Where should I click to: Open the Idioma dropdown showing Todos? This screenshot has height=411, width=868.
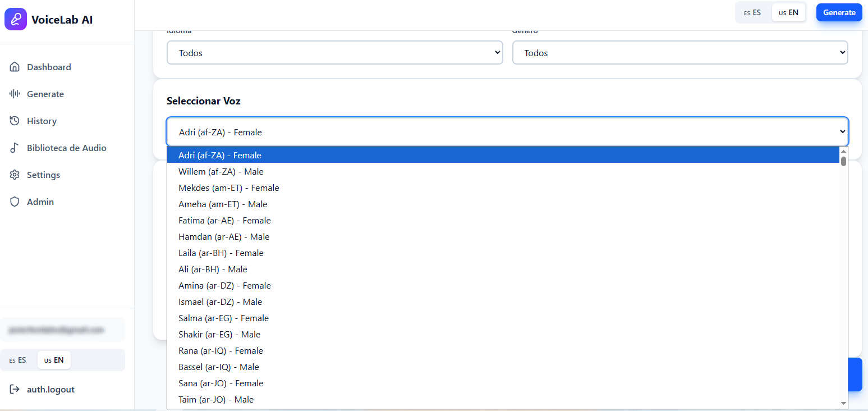click(x=334, y=52)
